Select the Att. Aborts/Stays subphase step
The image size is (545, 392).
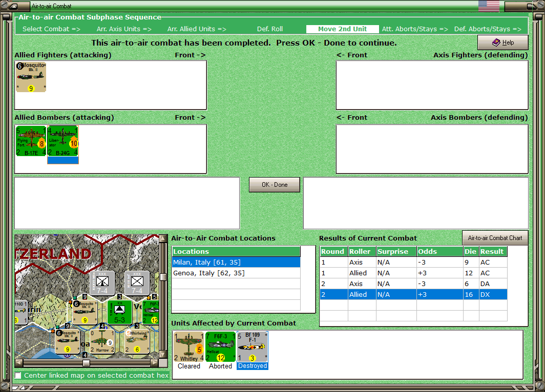[x=415, y=29]
